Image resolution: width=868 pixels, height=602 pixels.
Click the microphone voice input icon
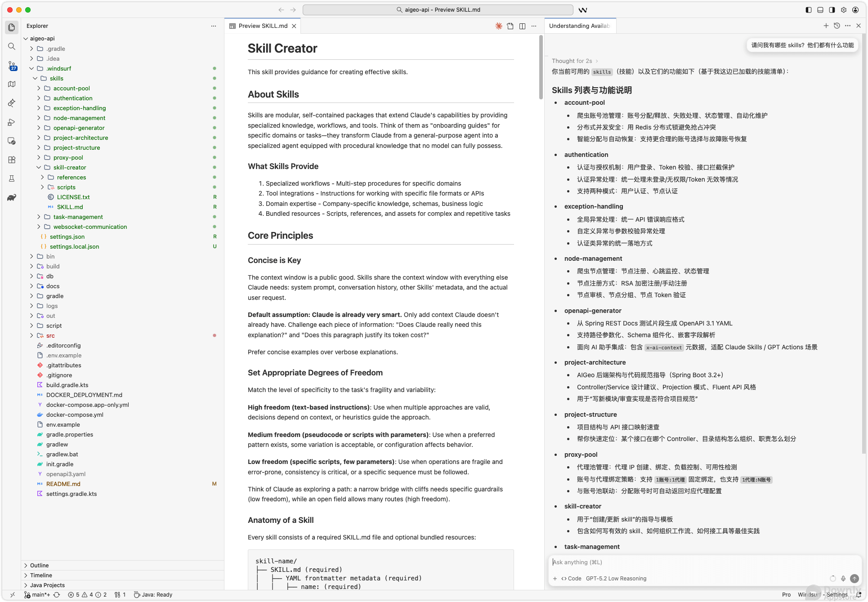[843, 579]
